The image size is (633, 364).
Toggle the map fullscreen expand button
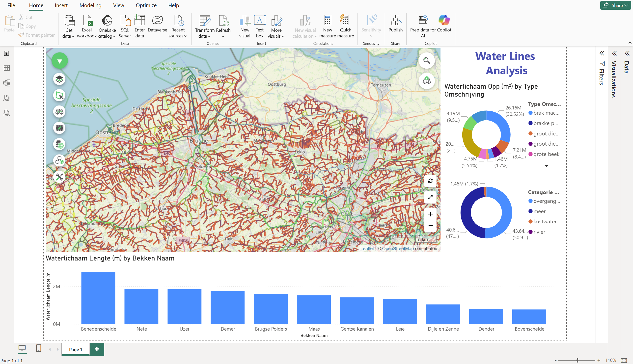tap(430, 197)
